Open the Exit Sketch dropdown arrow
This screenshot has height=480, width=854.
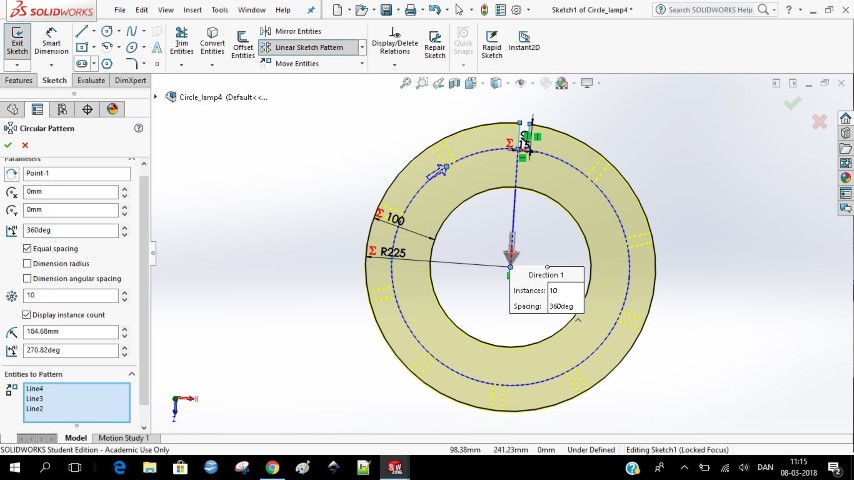(x=17, y=65)
